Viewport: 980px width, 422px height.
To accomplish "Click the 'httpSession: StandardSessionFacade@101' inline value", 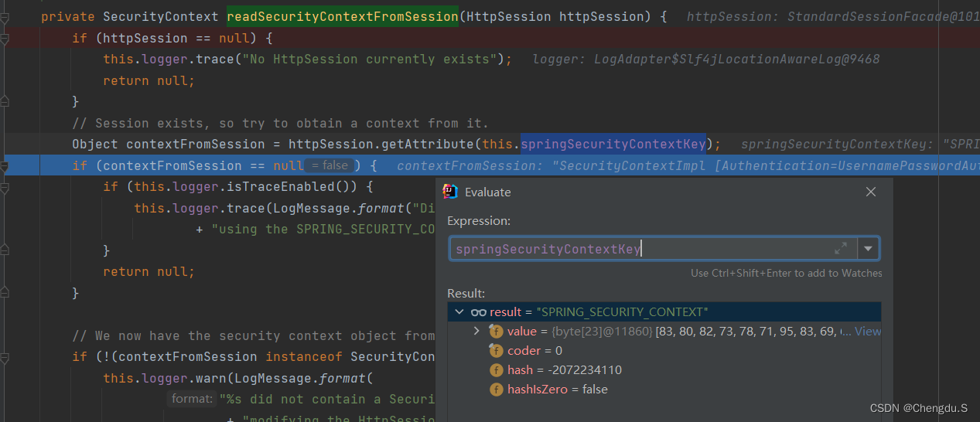I will 832,16.
